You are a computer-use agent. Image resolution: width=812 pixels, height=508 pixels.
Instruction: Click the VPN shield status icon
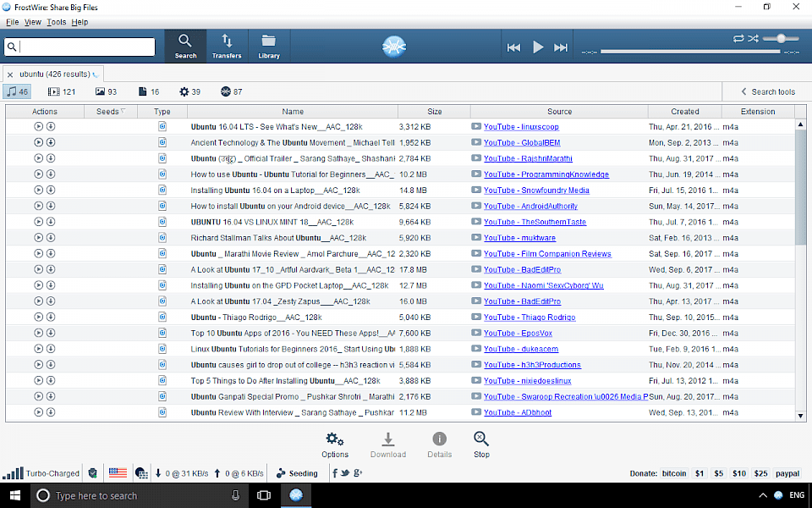click(93, 473)
